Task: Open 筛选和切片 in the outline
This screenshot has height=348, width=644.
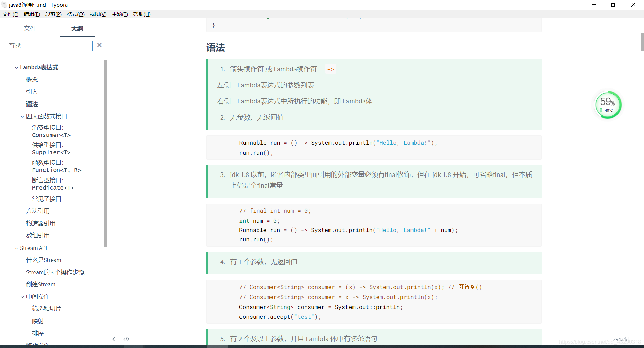Action: coord(46,309)
